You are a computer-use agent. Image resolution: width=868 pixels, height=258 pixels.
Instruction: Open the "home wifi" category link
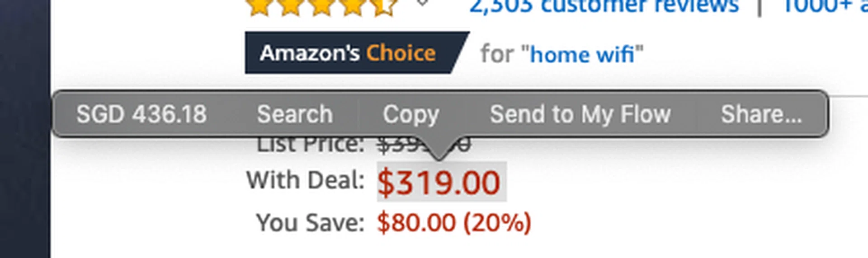click(582, 55)
